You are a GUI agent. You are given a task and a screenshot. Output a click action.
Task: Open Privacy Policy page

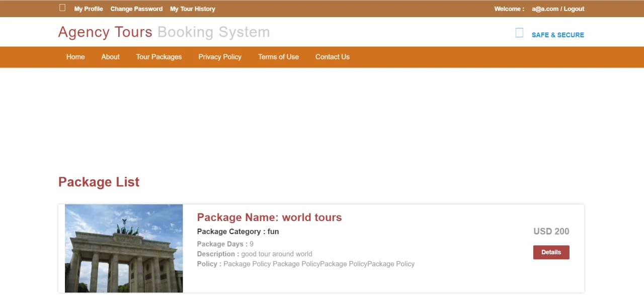tap(220, 57)
